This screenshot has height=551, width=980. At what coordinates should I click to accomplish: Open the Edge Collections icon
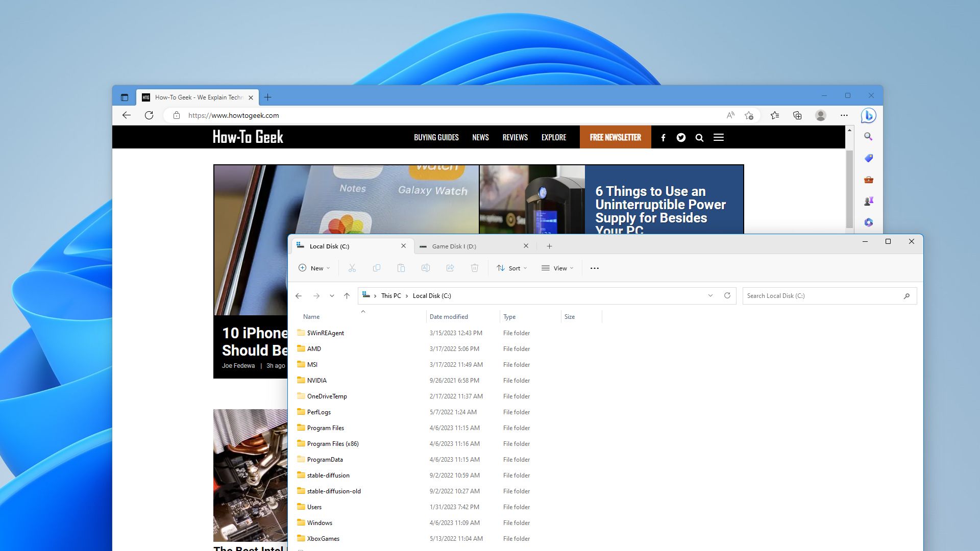point(797,116)
